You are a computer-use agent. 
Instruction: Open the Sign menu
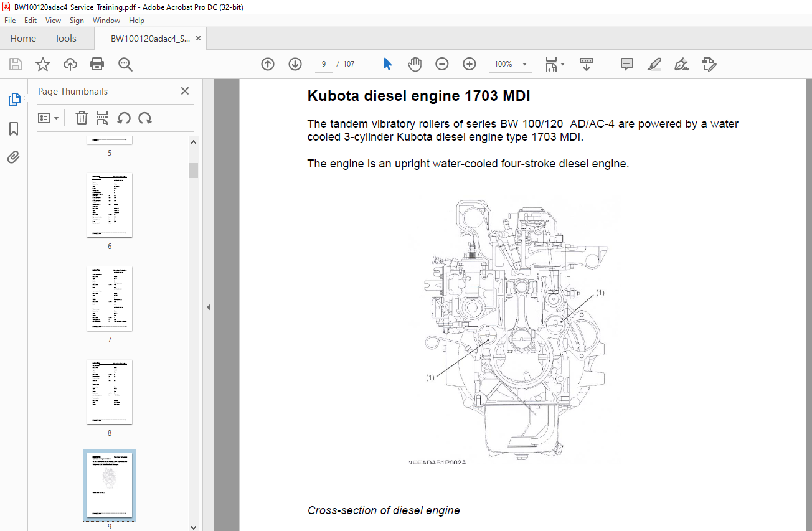pos(77,21)
